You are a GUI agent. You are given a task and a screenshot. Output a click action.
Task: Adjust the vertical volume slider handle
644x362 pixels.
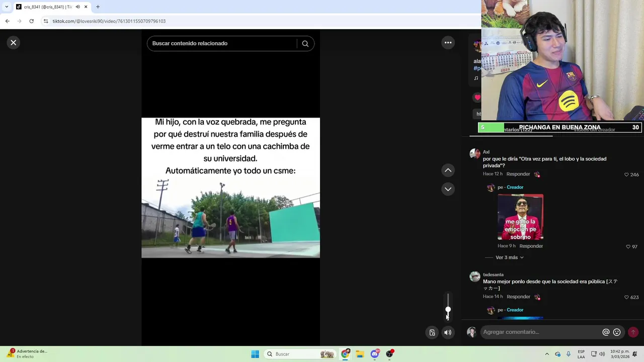pos(448,310)
